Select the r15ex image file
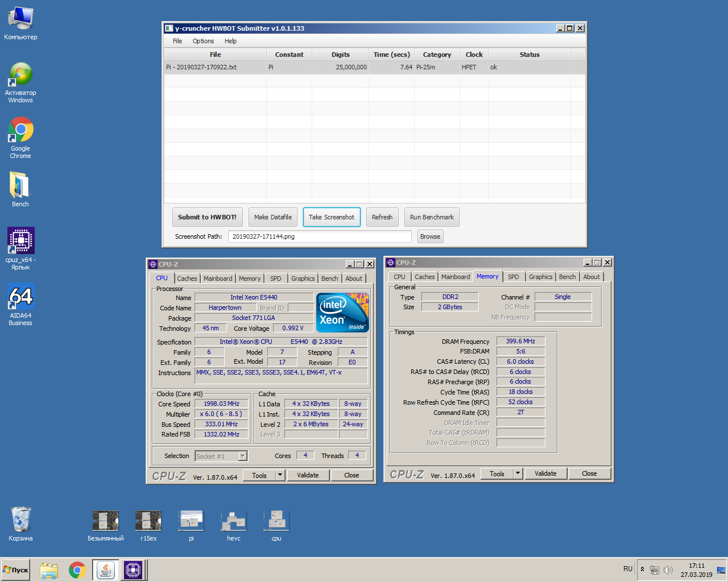This screenshot has width=728, height=582. (148, 525)
